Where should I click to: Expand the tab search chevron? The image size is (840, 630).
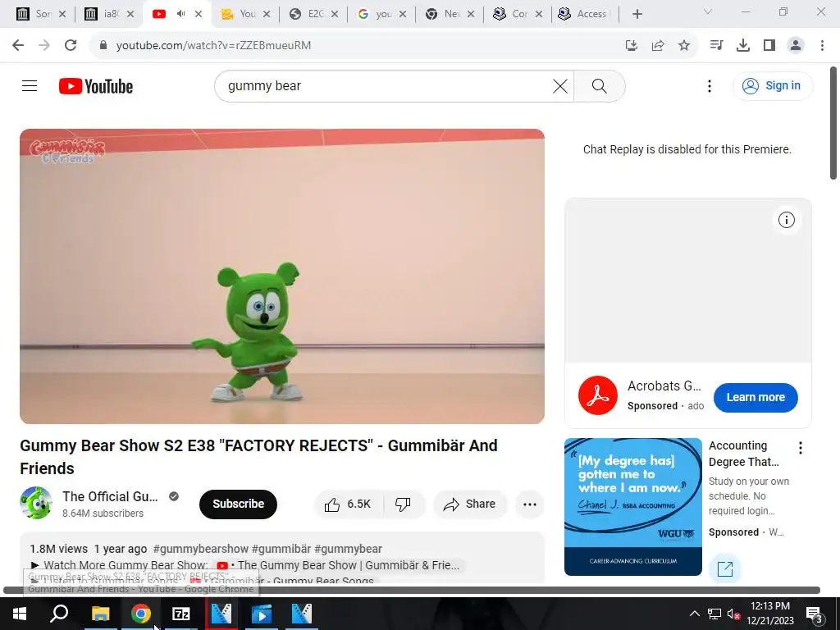click(708, 11)
